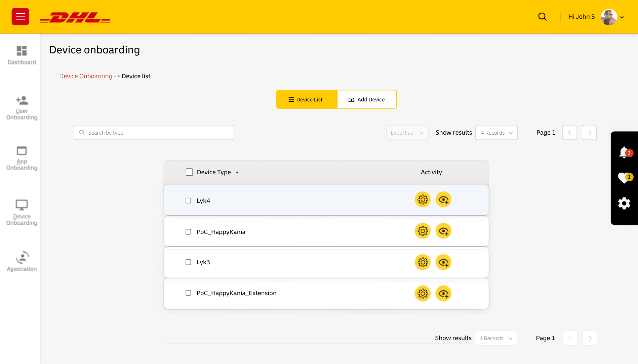Open settings gear for PoC_HappyKania_Extension
The height and width of the screenshot is (364, 638).
423,293
